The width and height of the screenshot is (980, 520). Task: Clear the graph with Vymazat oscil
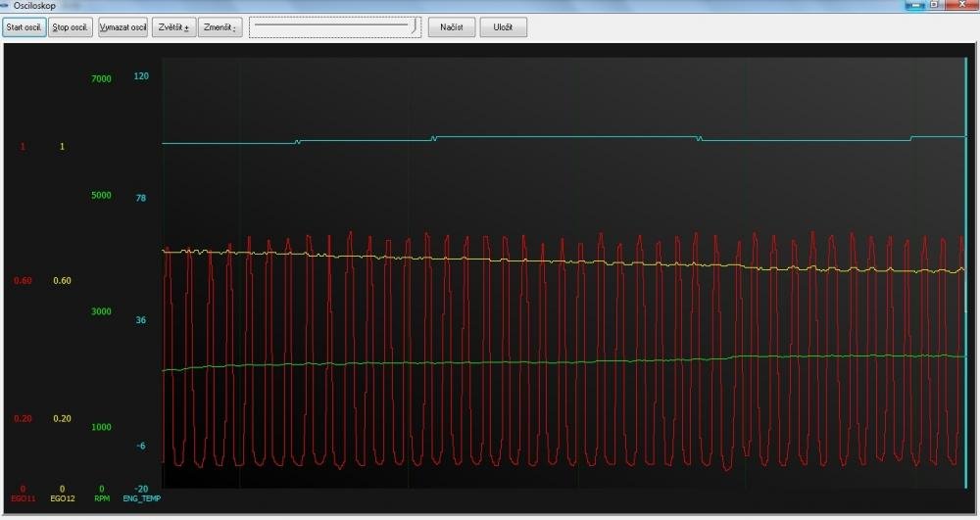(122, 27)
